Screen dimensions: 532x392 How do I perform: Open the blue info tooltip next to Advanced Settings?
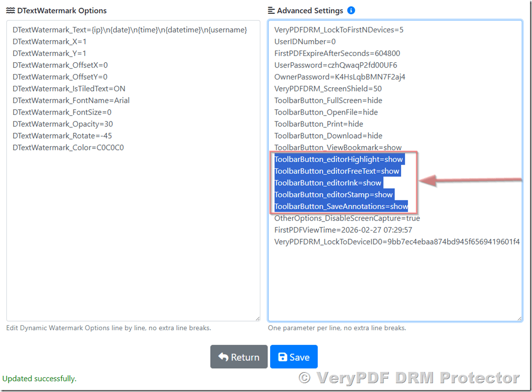pos(351,10)
